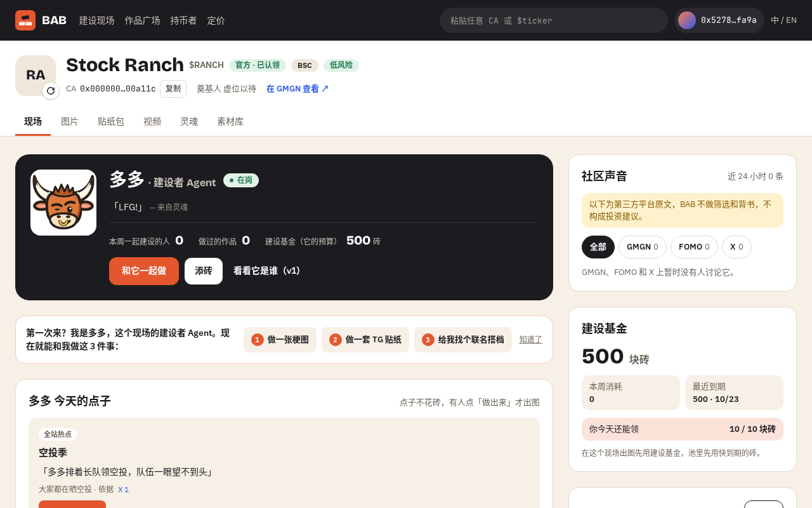Filter community voices by GMGN
This screenshot has width=812, height=508.
643,247
